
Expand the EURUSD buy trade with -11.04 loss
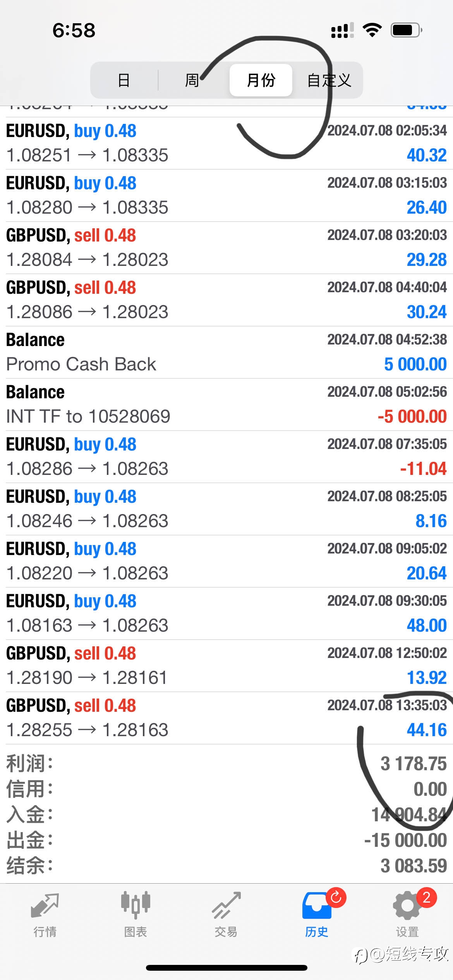(226, 457)
